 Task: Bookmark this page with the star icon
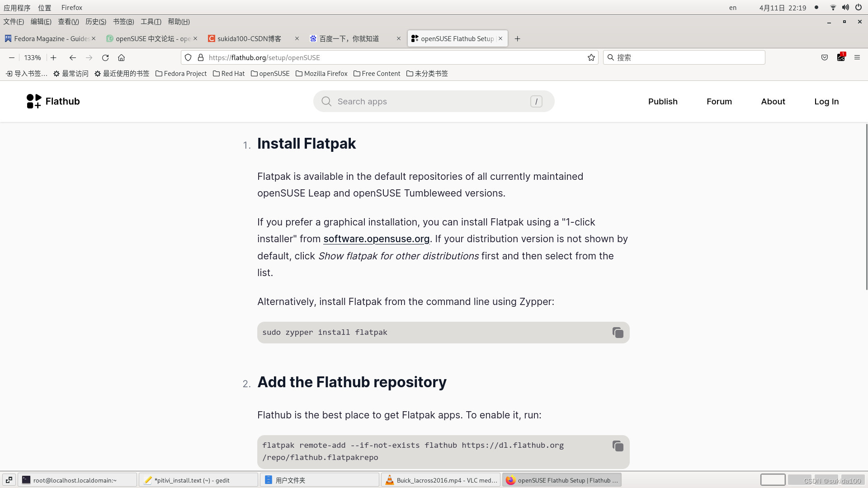click(x=591, y=57)
